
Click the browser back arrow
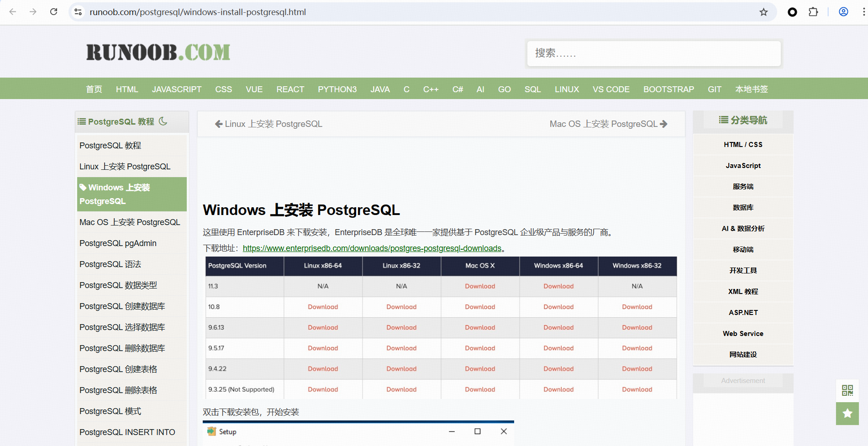tap(12, 12)
